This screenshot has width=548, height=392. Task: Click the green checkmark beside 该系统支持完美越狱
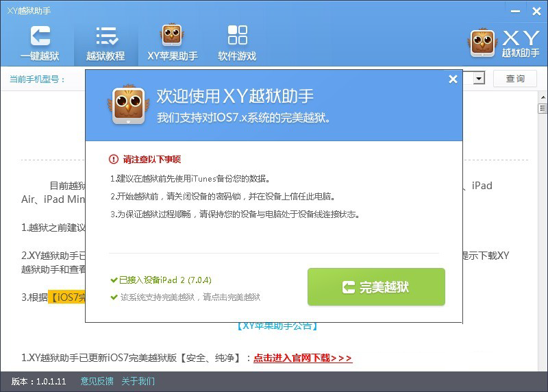[114, 297]
